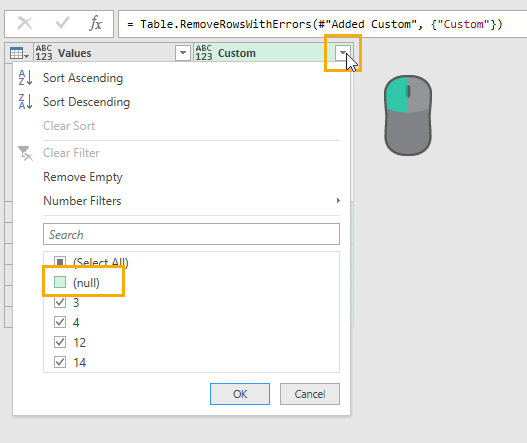Image resolution: width=527 pixels, height=443 pixels.
Task: Click the Sort Ascending A-Z icon
Action: pos(26,78)
